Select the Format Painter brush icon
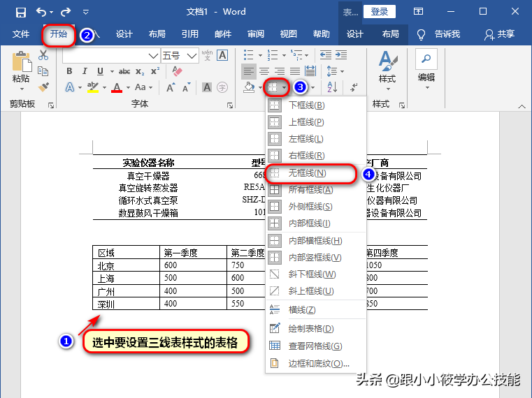 pos(43,87)
